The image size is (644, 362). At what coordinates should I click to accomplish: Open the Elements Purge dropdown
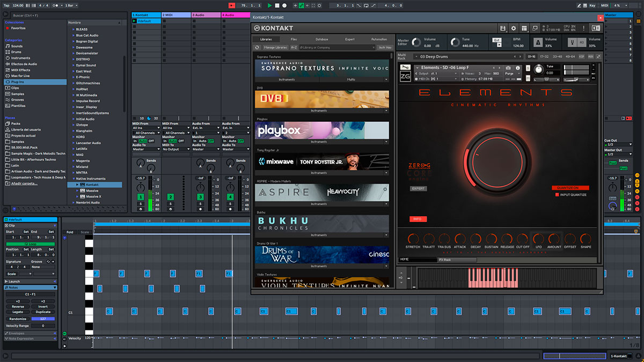[511, 73]
